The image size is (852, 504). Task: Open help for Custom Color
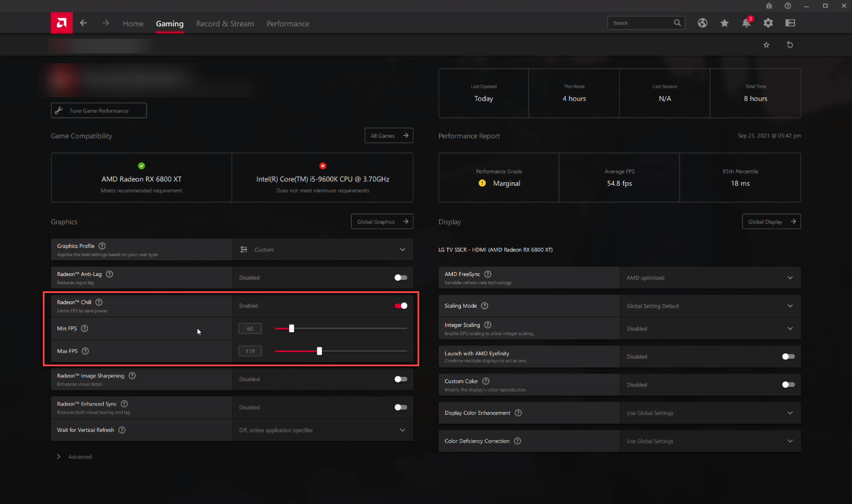click(x=486, y=381)
